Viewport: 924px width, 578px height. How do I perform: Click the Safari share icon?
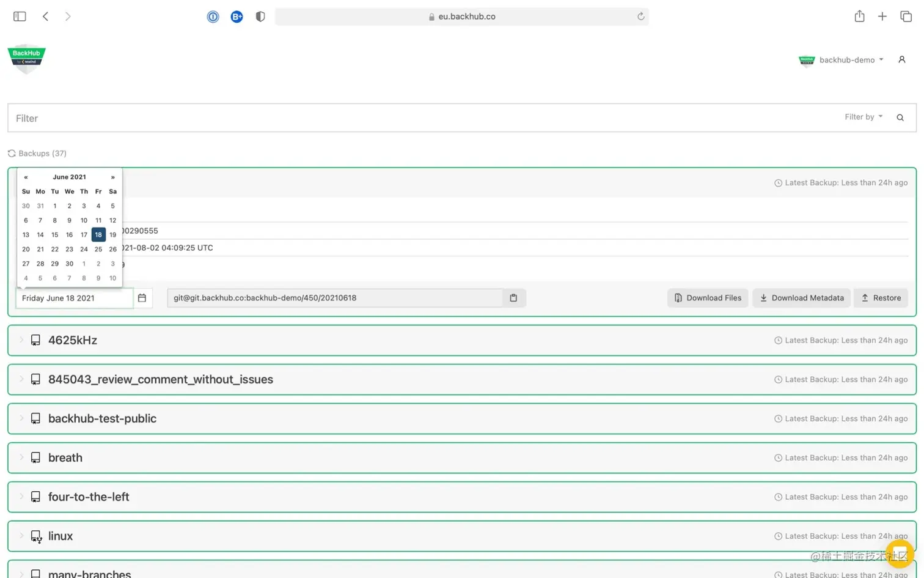(859, 17)
